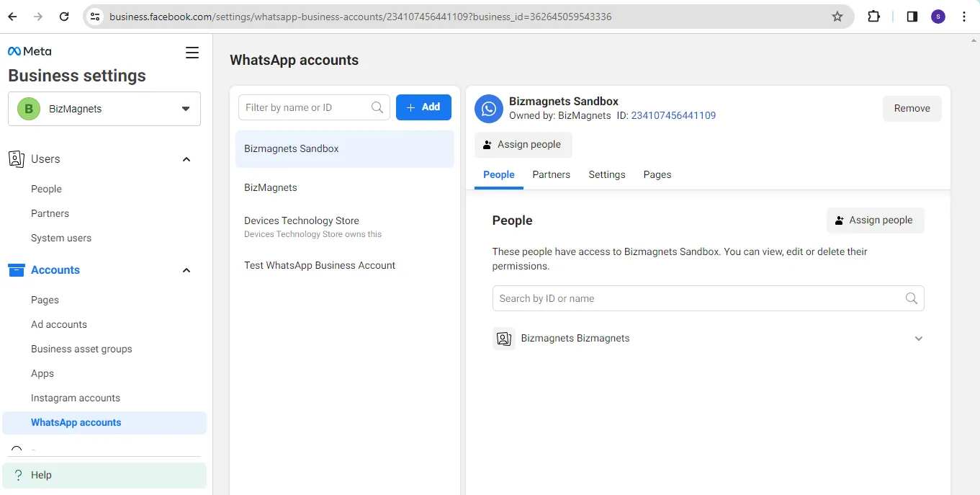Click the WhatsApp logo of Bizmagnets Sandbox
Screen dimensions: 980x495
pyautogui.click(x=489, y=109)
